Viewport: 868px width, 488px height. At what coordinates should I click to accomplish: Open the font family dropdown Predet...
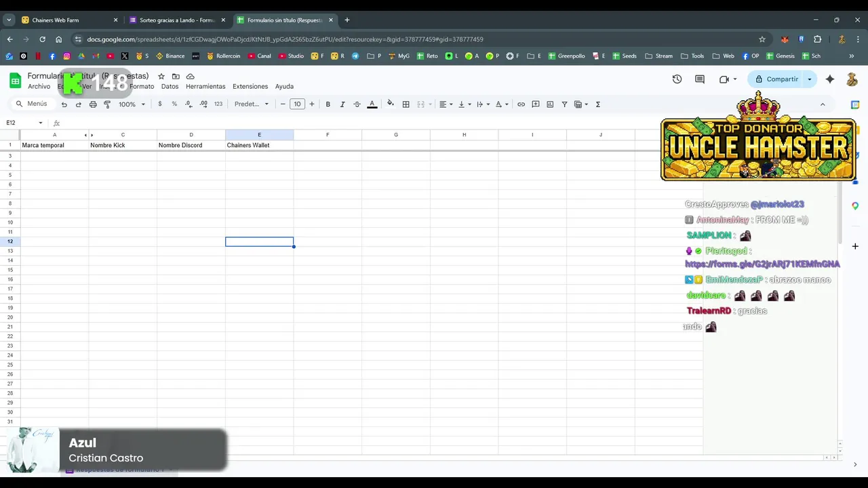252,104
